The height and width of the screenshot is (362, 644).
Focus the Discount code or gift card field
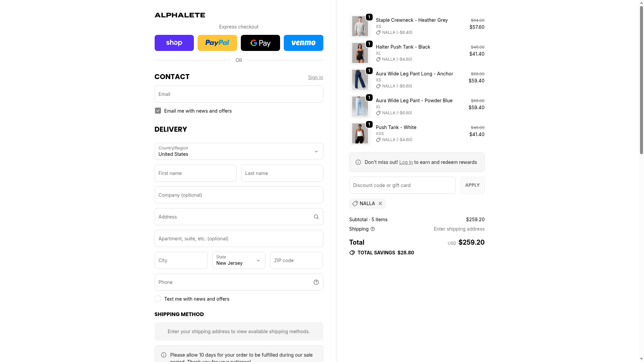402,185
